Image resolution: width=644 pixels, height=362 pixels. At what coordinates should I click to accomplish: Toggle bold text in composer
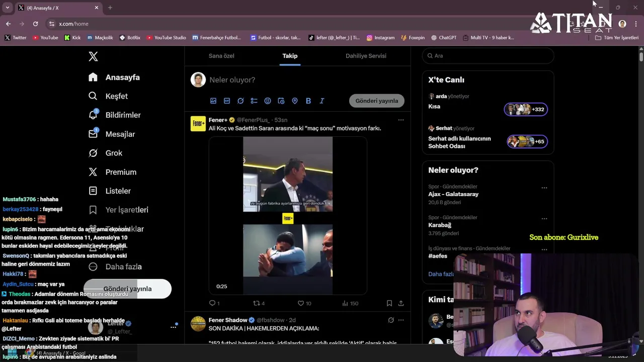pos(308,101)
